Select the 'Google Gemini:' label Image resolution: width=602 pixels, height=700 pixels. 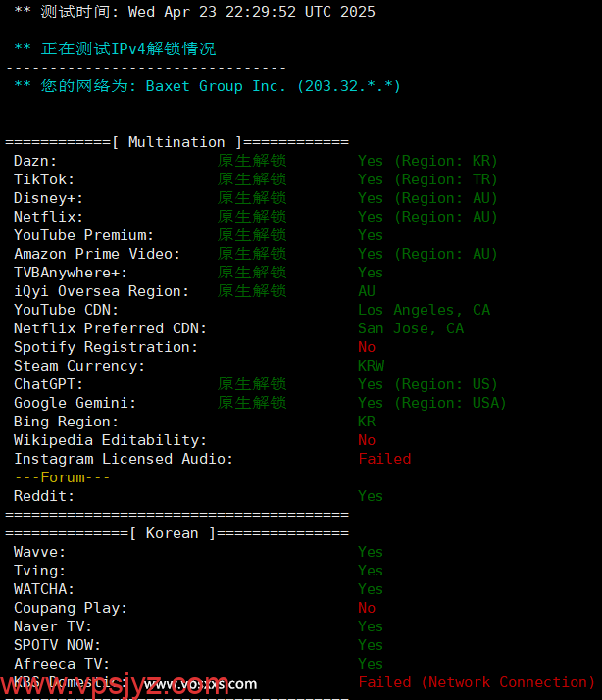[x=75, y=403]
